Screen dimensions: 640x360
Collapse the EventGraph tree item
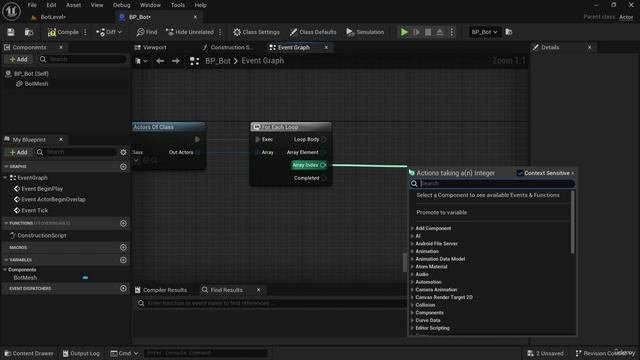pyautogui.click(x=5, y=178)
